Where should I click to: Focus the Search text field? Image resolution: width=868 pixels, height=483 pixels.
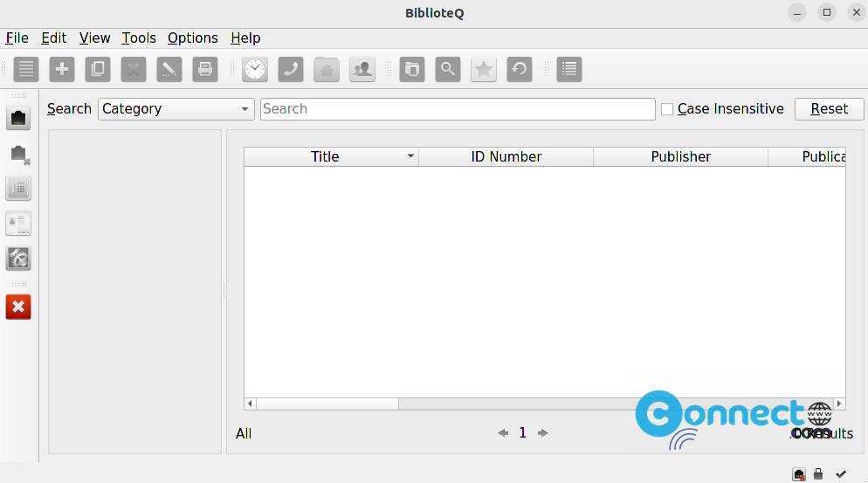click(x=458, y=109)
